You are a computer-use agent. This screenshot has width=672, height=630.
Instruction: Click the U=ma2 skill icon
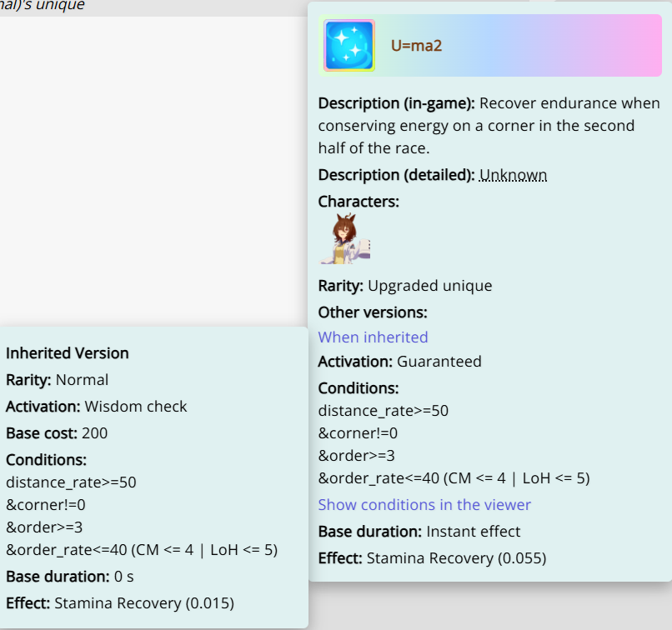tap(349, 45)
